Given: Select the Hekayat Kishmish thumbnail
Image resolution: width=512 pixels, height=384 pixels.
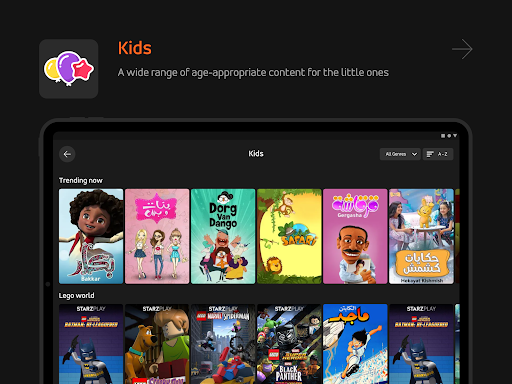Looking at the screenshot, I should pyautogui.click(x=421, y=236).
